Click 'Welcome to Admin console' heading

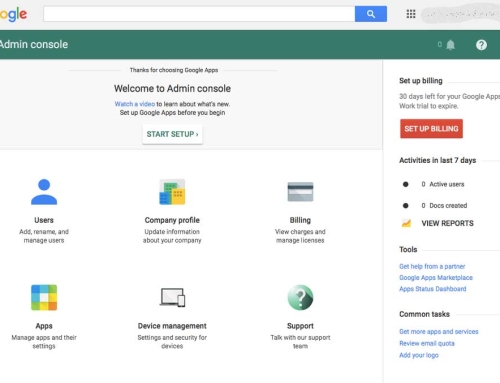point(172,88)
